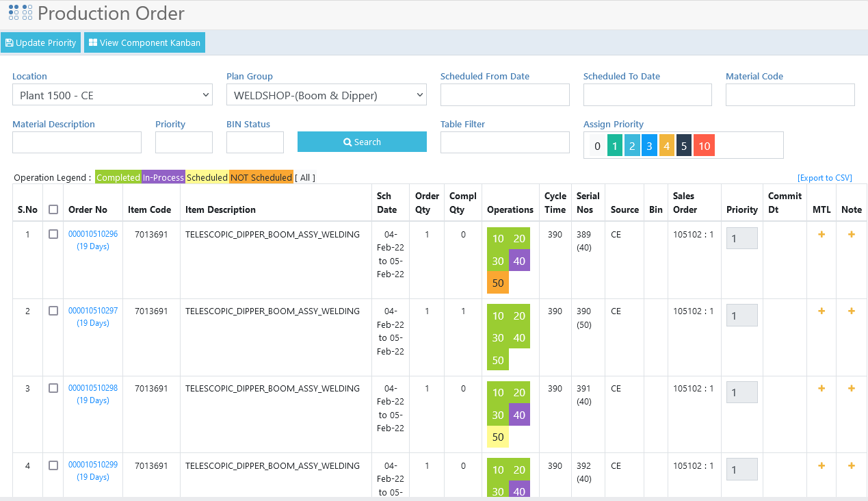This screenshot has height=501, width=868.
Task: Open order 000010510296 link
Action: tap(93, 234)
